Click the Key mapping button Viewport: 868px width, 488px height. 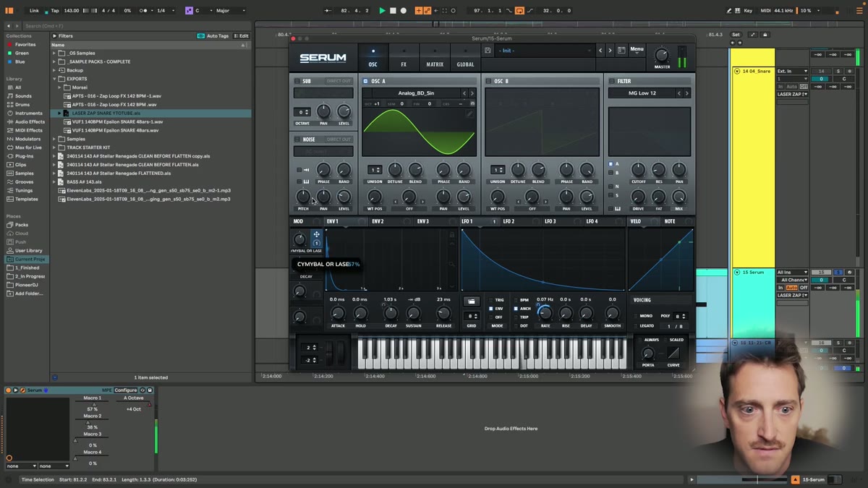coord(748,11)
